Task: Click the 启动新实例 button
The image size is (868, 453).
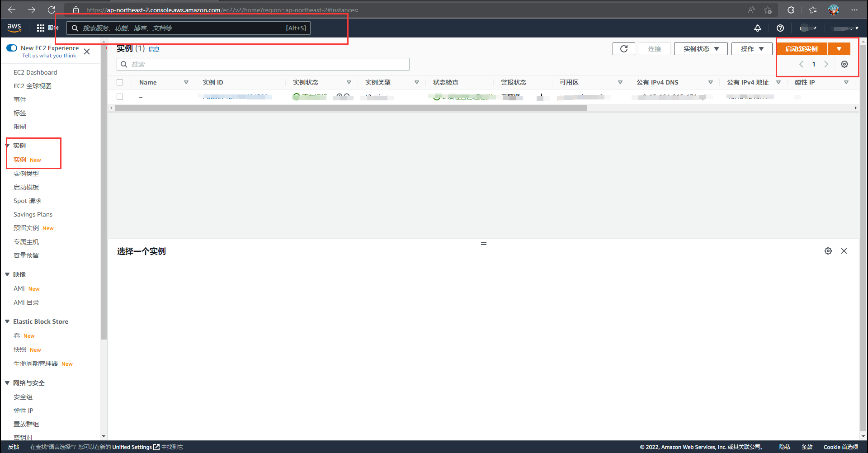Action: point(802,49)
